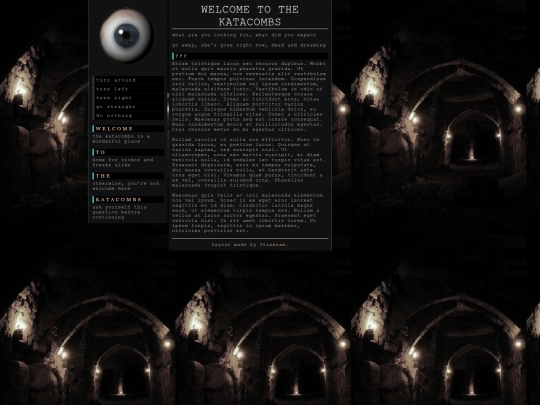
Task: Click the paragraph starting 'Maecenas quis felis'
Action: 248,213
